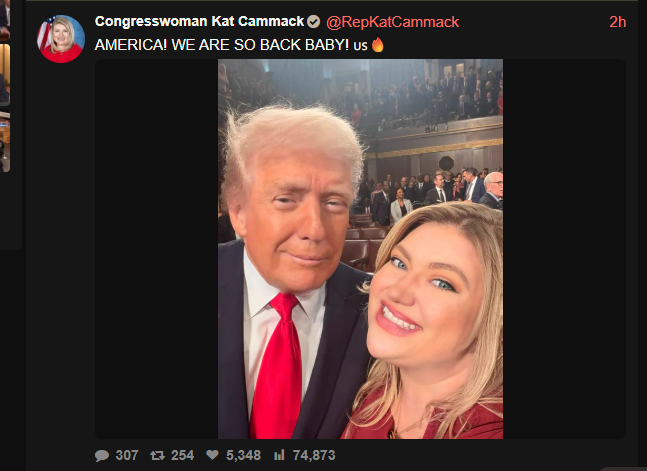Click the reply speech bubble icon

click(x=102, y=455)
